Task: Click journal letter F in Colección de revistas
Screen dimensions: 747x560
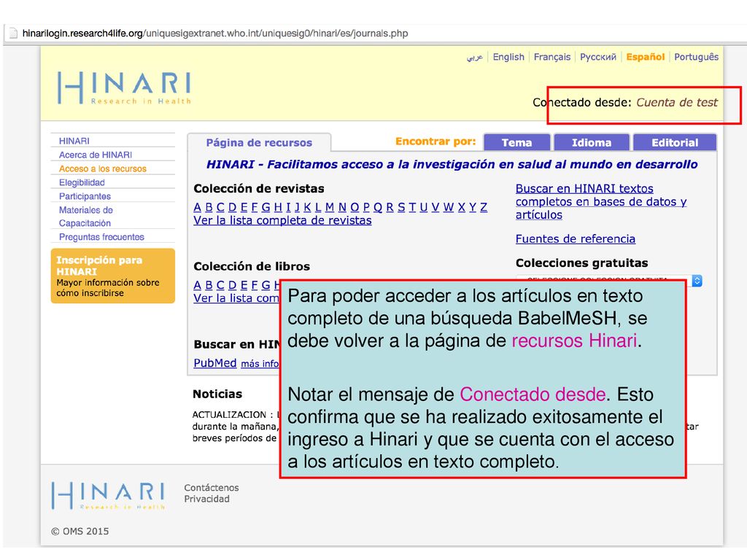Action: point(255,207)
